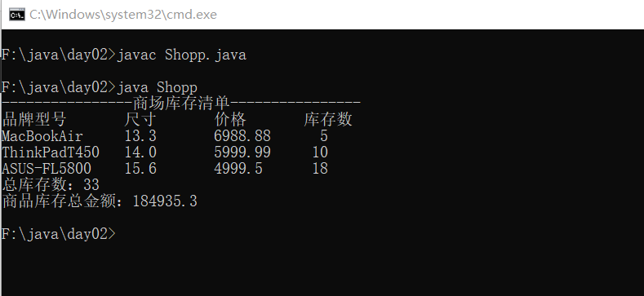
Task: Click the 价格 column header
Action: [230, 120]
